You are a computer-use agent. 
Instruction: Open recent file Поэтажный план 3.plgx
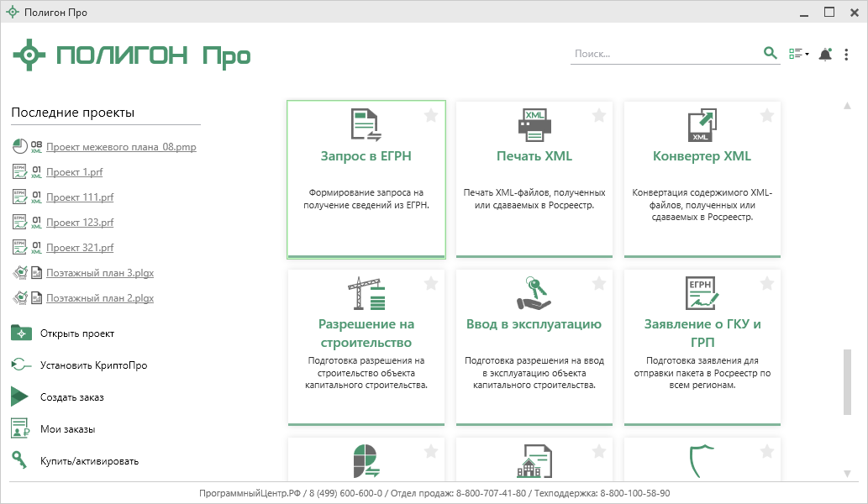(x=99, y=273)
